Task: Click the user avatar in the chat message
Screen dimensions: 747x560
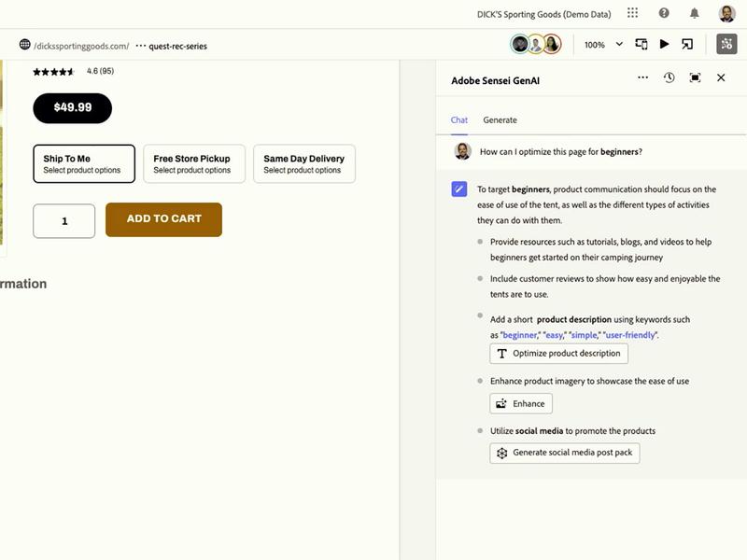Action: [x=462, y=151]
